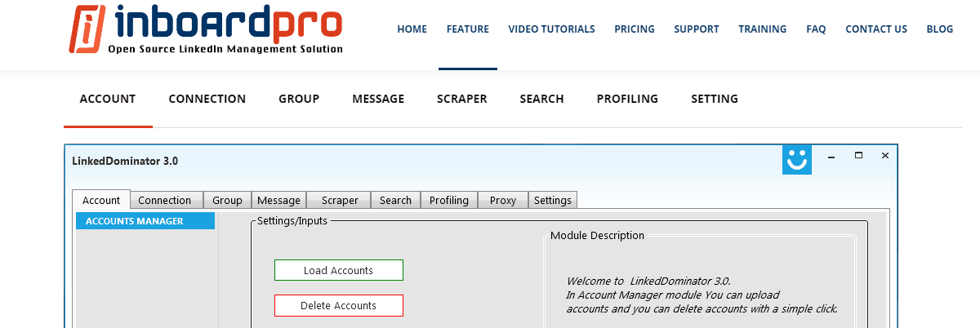980x328 pixels.
Task: Select Group tab in LinkedDominator window
Action: click(227, 200)
